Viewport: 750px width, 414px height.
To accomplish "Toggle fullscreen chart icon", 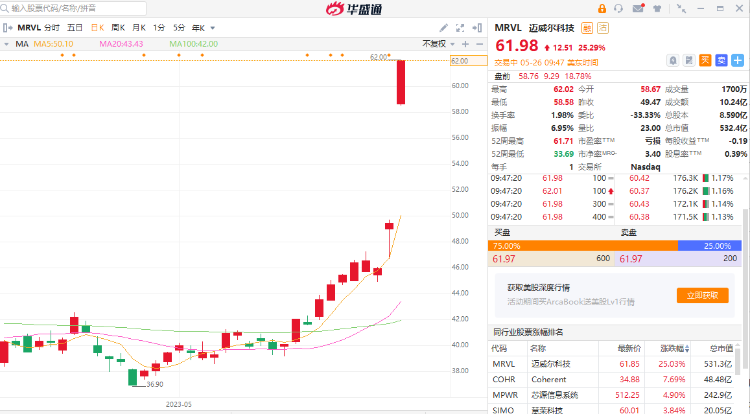I will pyautogui.click(x=460, y=28).
